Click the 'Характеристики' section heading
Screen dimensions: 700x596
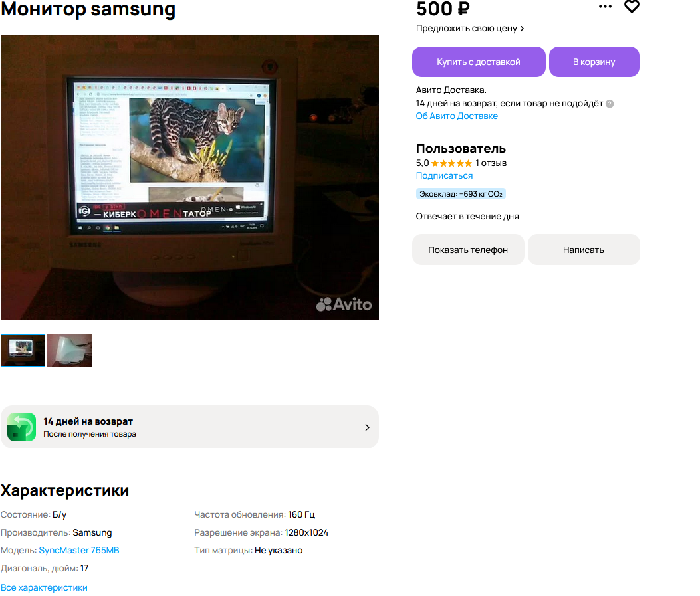pyautogui.click(x=64, y=490)
